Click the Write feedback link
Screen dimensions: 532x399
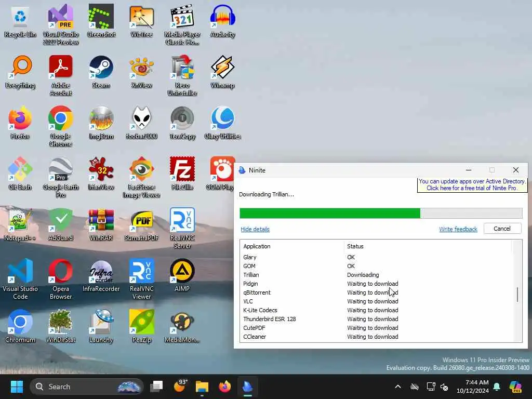tap(458, 229)
